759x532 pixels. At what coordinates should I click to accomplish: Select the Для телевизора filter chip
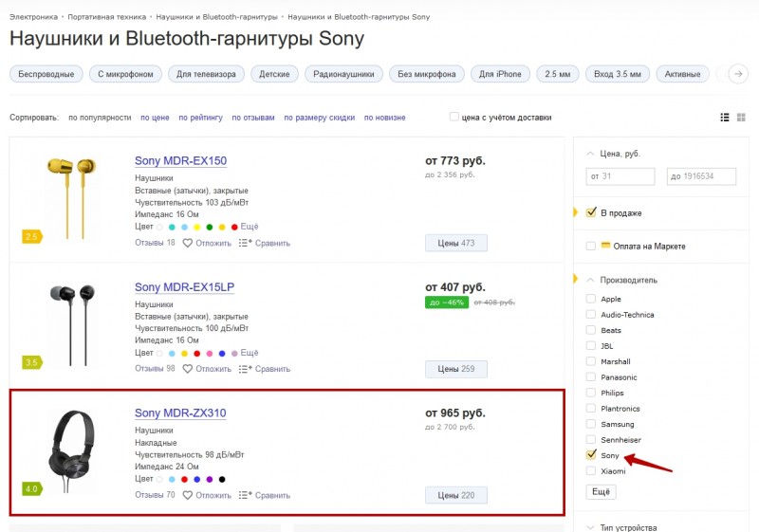coord(206,74)
